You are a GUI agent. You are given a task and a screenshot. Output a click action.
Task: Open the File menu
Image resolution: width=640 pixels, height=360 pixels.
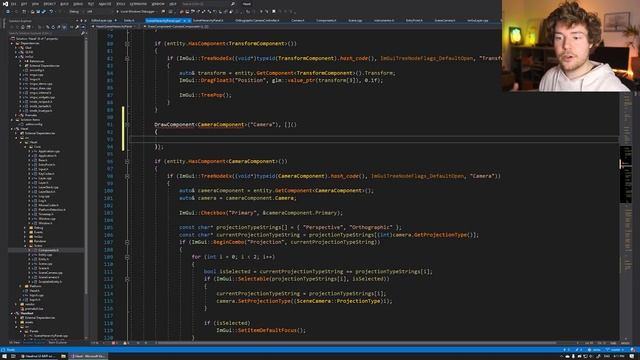coord(14,4)
